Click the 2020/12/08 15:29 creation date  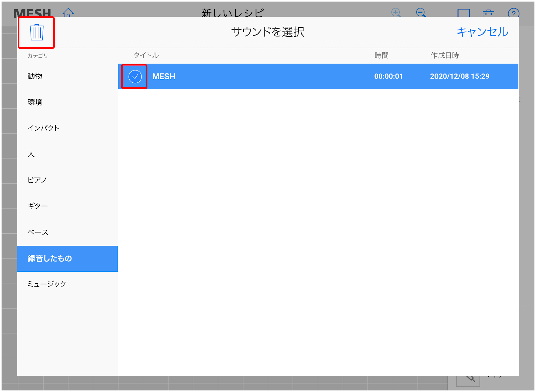coord(460,76)
